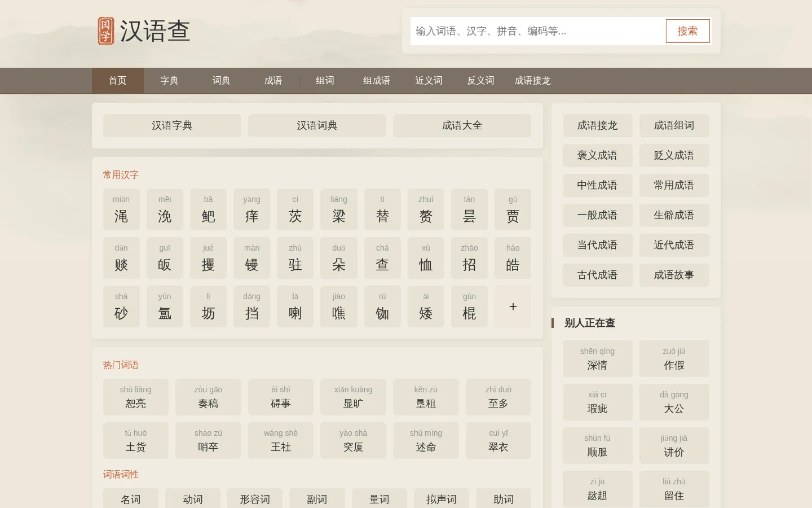Open 组成语 in the navigation bar

pos(377,81)
